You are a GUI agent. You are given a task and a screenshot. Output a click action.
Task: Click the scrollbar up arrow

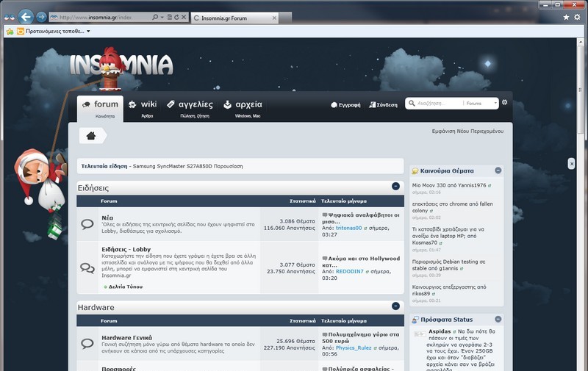pyautogui.click(x=581, y=42)
